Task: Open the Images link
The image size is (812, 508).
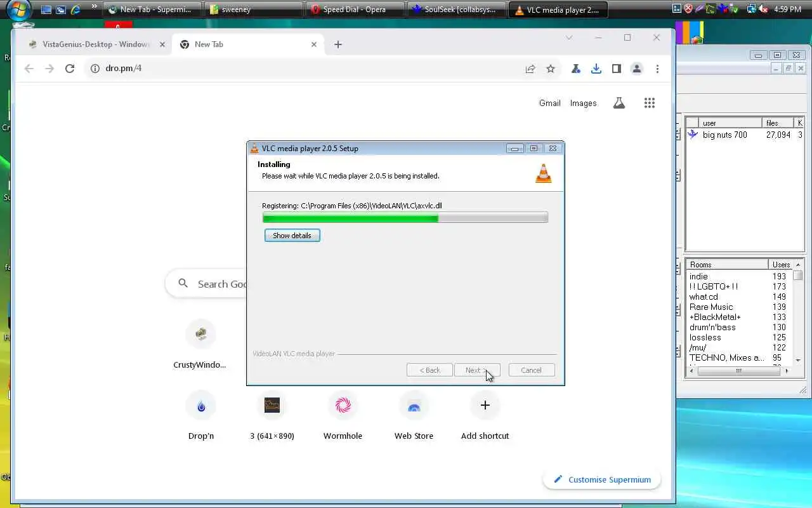Action: [x=583, y=103]
